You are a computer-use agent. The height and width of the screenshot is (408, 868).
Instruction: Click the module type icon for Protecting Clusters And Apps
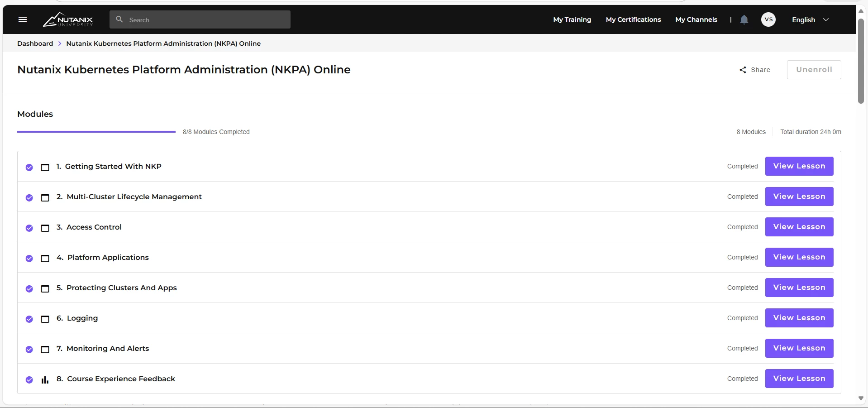click(45, 289)
